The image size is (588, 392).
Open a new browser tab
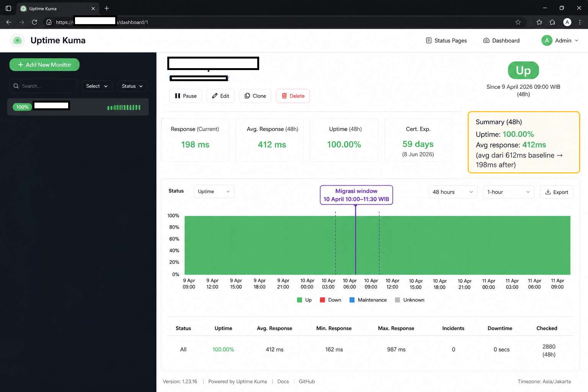[x=106, y=8]
